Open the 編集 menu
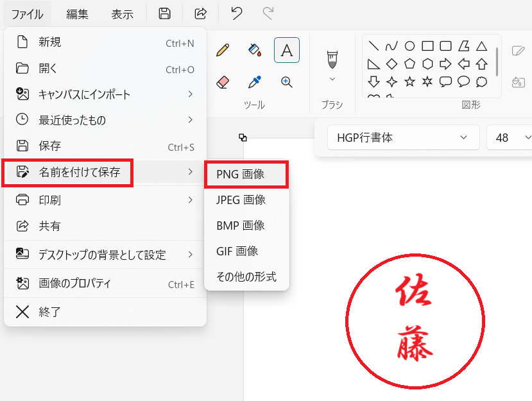 point(78,14)
